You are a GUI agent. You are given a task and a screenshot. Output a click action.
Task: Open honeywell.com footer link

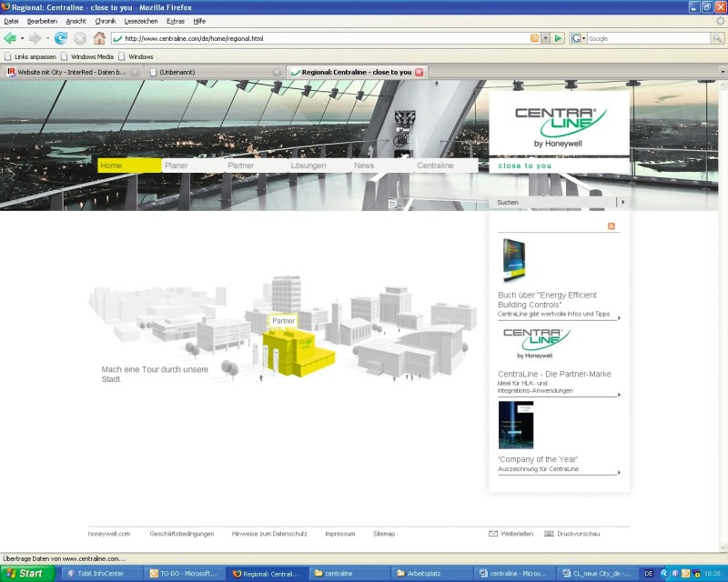click(x=109, y=534)
